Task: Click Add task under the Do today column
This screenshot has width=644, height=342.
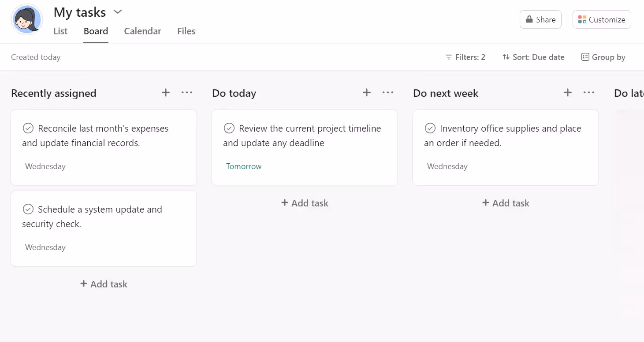Action: click(x=305, y=203)
